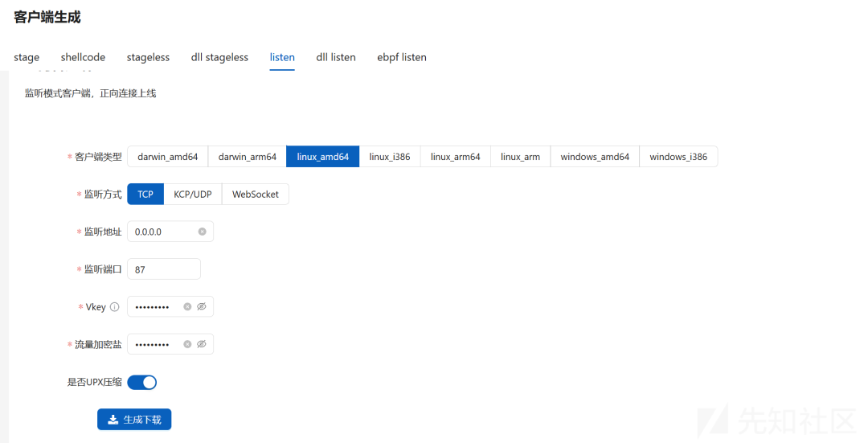Image resolution: width=868 pixels, height=443 pixels.
Task: Click the 生成下载 download button
Action: point(134,420)
